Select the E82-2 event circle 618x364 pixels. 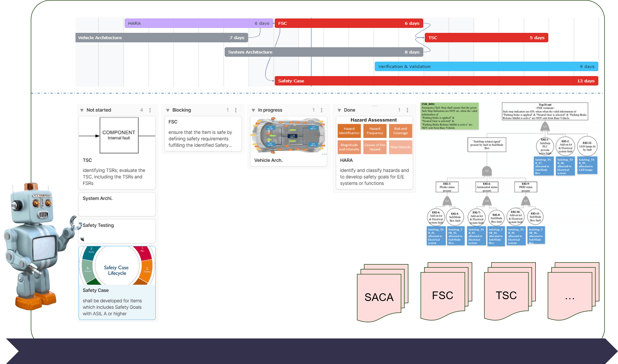pyautogui.click(x=565, y=146)
